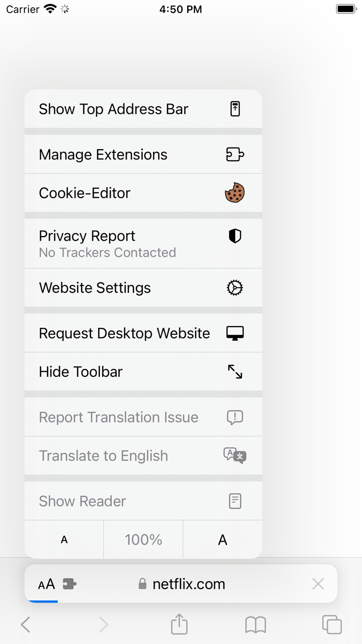Open the Cookie-Editor extension
This screenshot has width=362, height=644.
coord(143,193)
